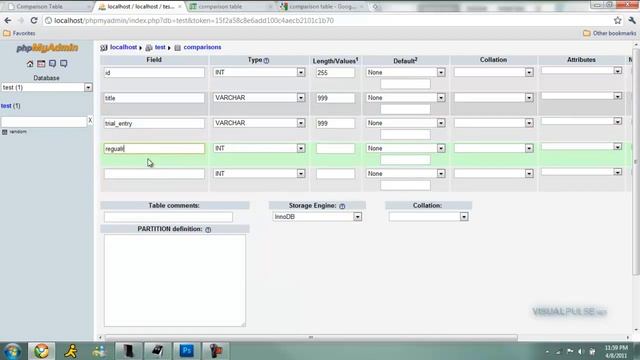Click the volume icon in system tray
The height and width of the screenshot is (360, 640).
point(581,351)
